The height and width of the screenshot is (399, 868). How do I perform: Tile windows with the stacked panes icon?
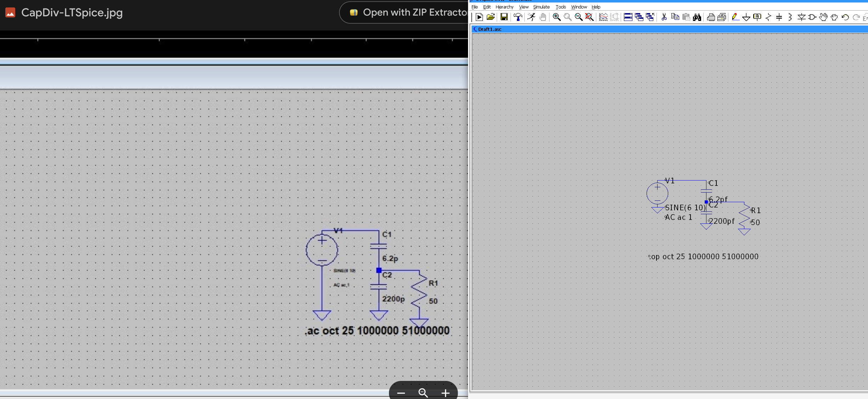[628, 17]
